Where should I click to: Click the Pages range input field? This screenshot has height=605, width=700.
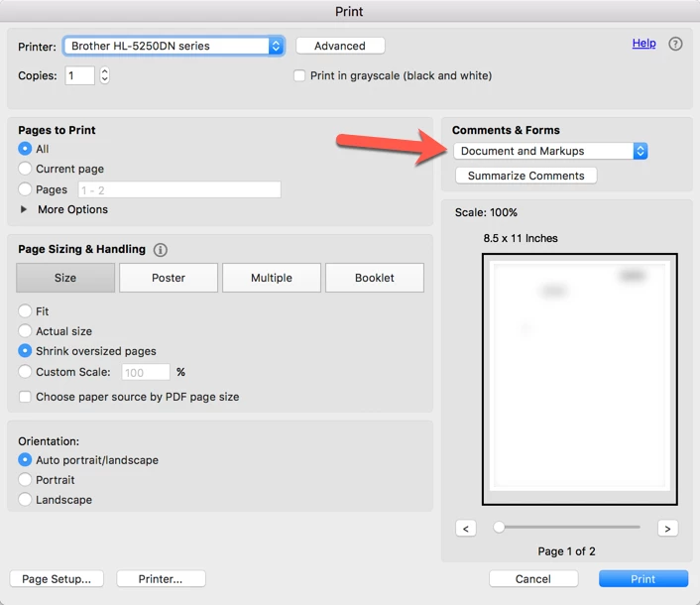pos(179,189)
